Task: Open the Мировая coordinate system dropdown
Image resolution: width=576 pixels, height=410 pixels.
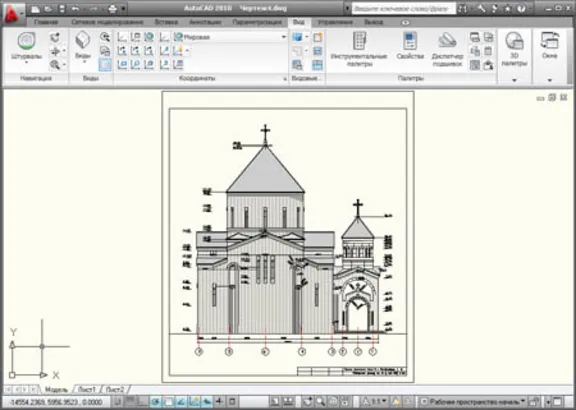Action: pos(230,37)
